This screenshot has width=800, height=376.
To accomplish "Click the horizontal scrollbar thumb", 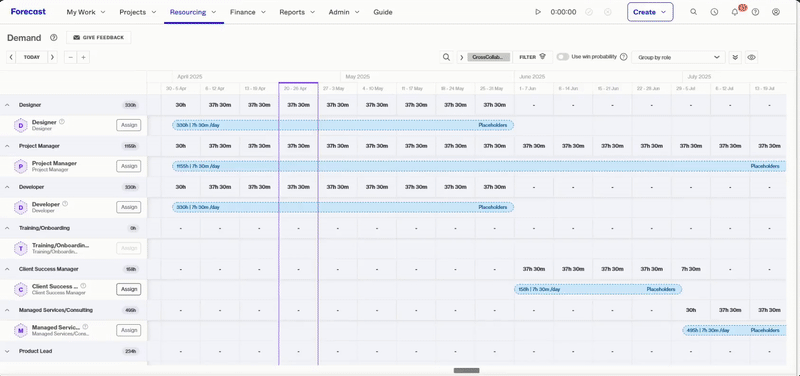I will coord(466,370).
